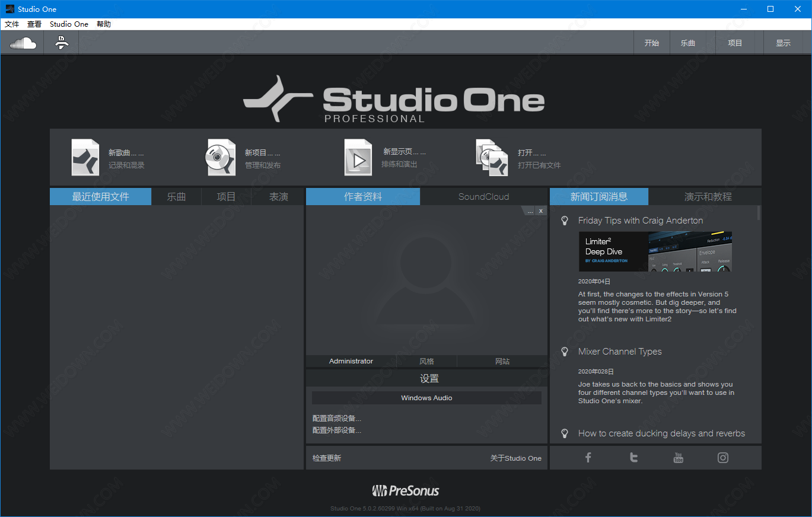
Task: Open Friday Tips with Craig Anderton article
Action: (641, 221)
